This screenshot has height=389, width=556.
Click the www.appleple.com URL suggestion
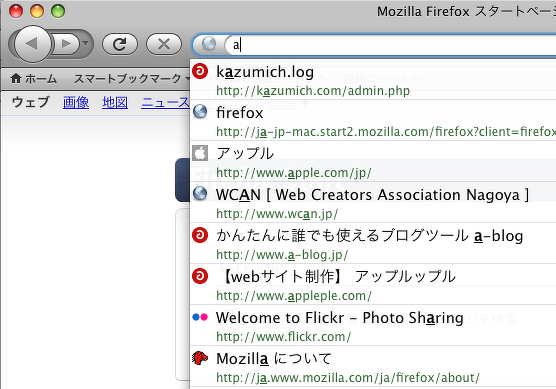click(294, 296)
